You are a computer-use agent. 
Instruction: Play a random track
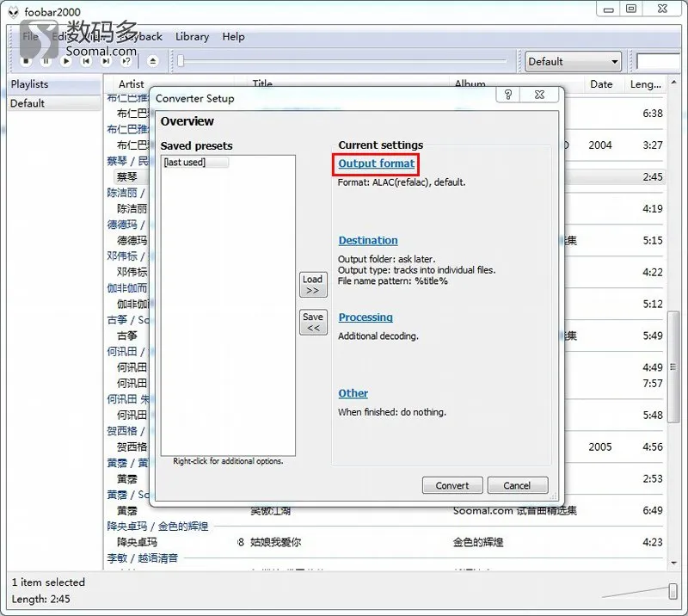[x=126, y=61]
